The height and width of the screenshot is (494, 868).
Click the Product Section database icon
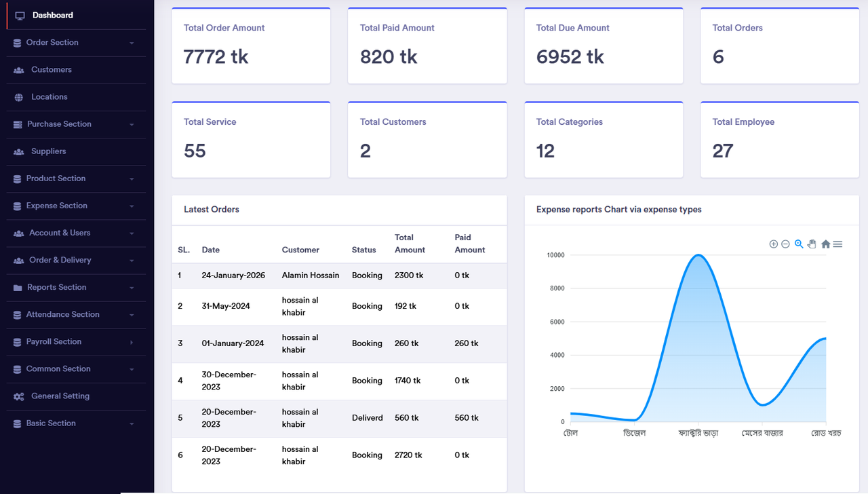click(x=17, y=178)
